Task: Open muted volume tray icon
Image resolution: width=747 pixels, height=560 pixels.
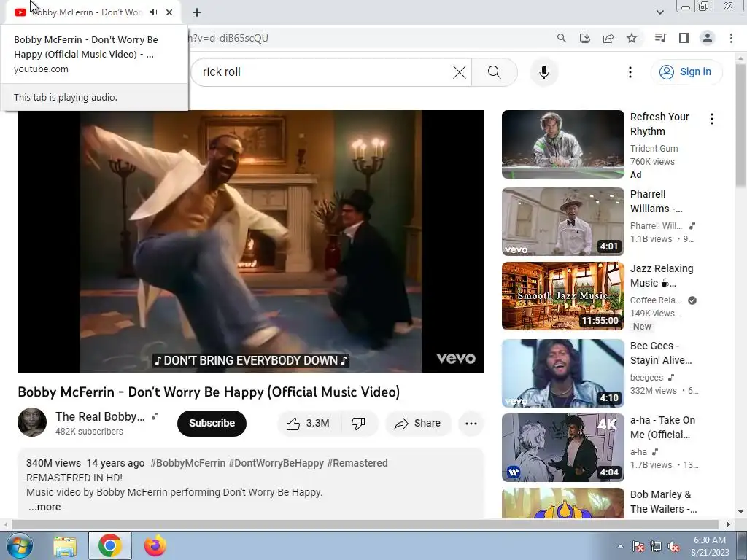Action: [673, 546]
